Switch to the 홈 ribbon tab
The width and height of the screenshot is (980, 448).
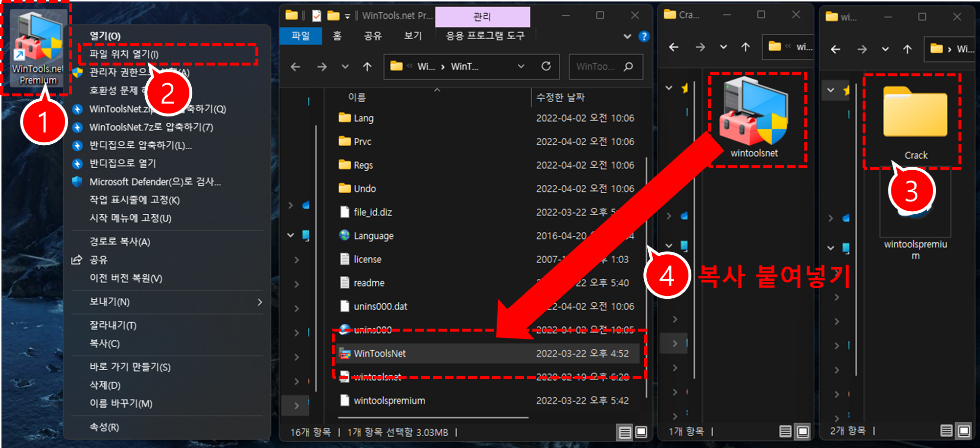(337, 36)
